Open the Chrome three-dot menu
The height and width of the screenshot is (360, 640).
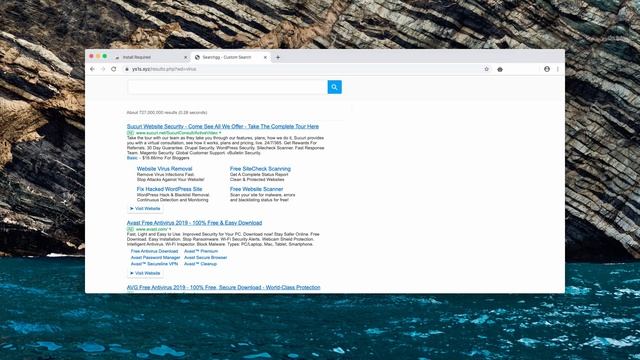click(558, 69)
